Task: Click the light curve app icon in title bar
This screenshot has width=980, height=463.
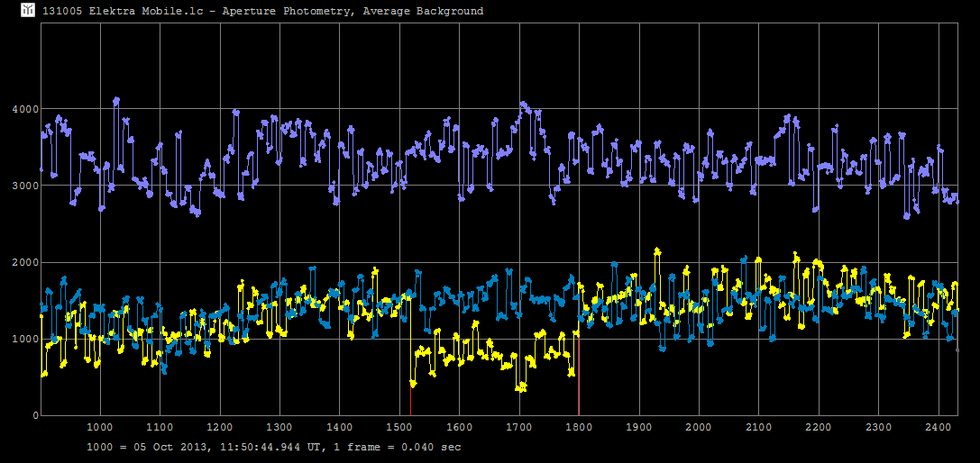Action: [x=28, y=10]
